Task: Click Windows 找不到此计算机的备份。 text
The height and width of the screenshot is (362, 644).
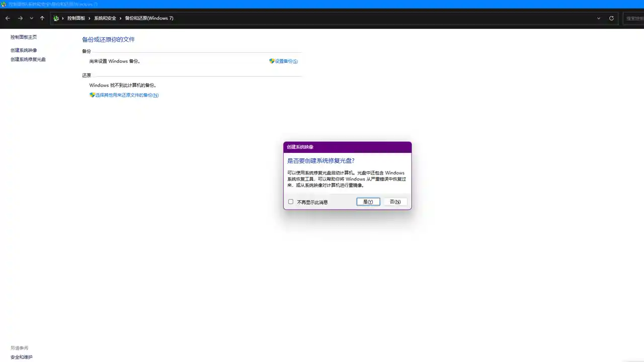Action: [x=123, y=85]
